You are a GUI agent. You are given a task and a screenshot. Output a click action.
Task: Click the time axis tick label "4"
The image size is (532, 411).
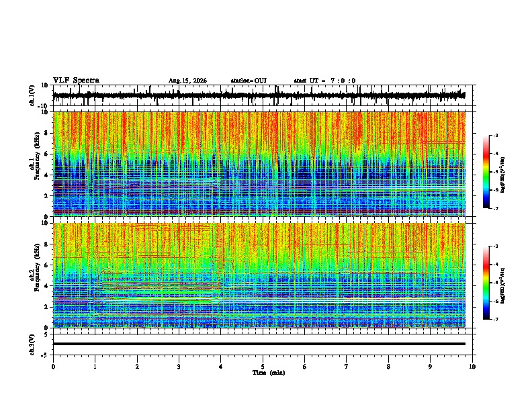tap(221, 367)
